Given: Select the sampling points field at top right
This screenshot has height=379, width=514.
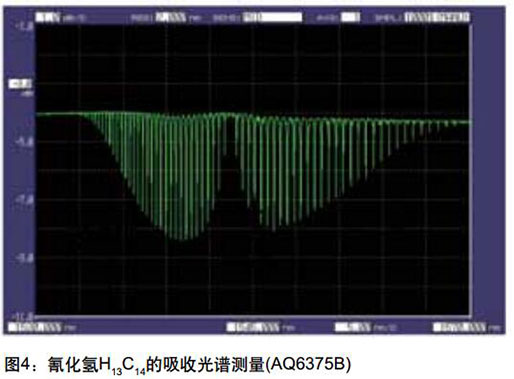Looking at the screenshot, I should 437,17.
